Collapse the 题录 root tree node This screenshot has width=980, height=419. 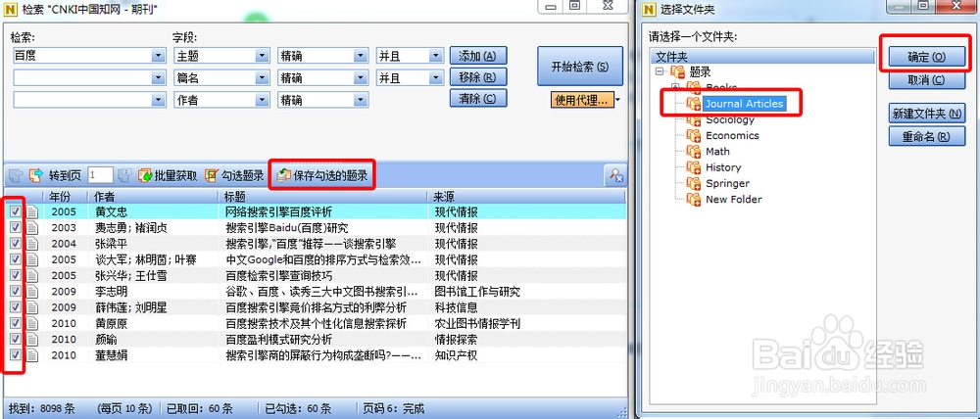[660, 71]
